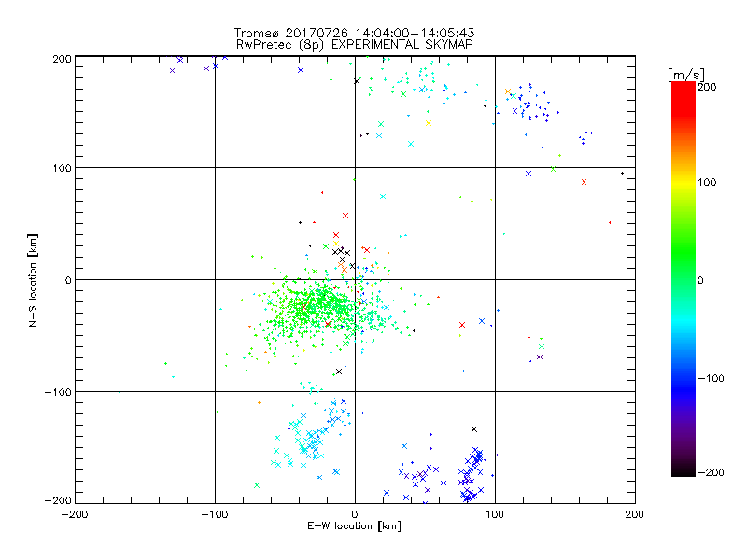This screenshot has width=747, height=560.
Task: Click the lone black X above the dark blue cluster
Action: [474, 429]
